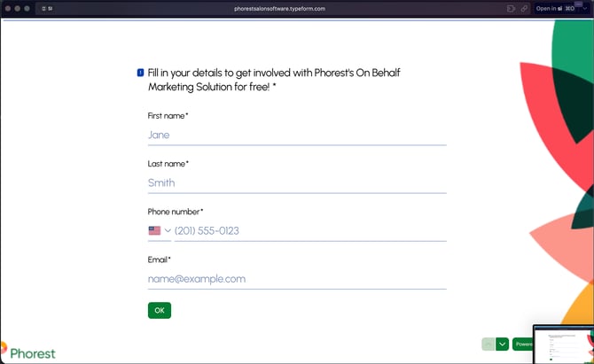Viewport: 594px width, 364px height.
Task: Click the copy link icon in title bar
Action: [524, 8]
